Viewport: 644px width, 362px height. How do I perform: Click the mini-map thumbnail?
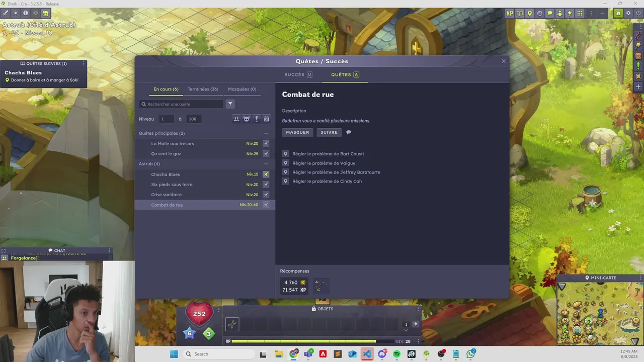[600, 313]
